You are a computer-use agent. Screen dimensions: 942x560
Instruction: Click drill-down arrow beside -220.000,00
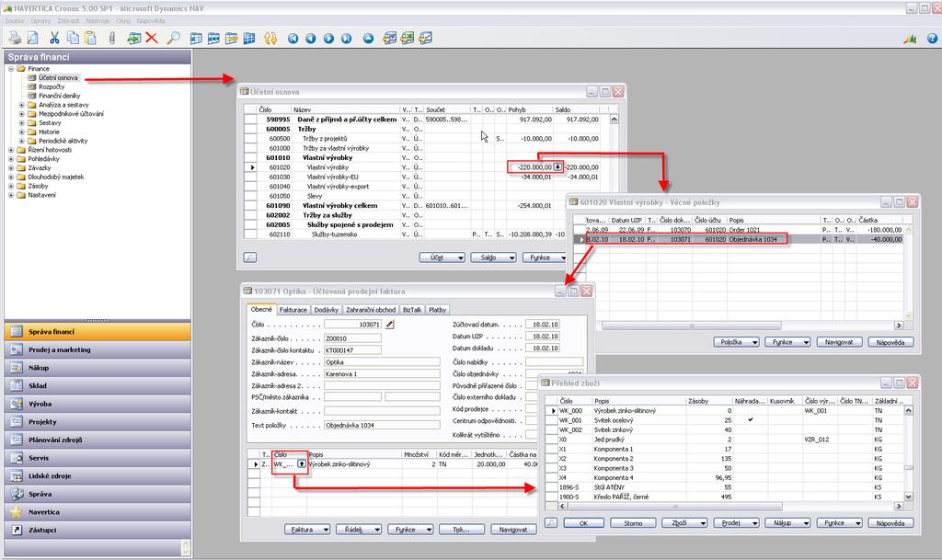[557, 166]
